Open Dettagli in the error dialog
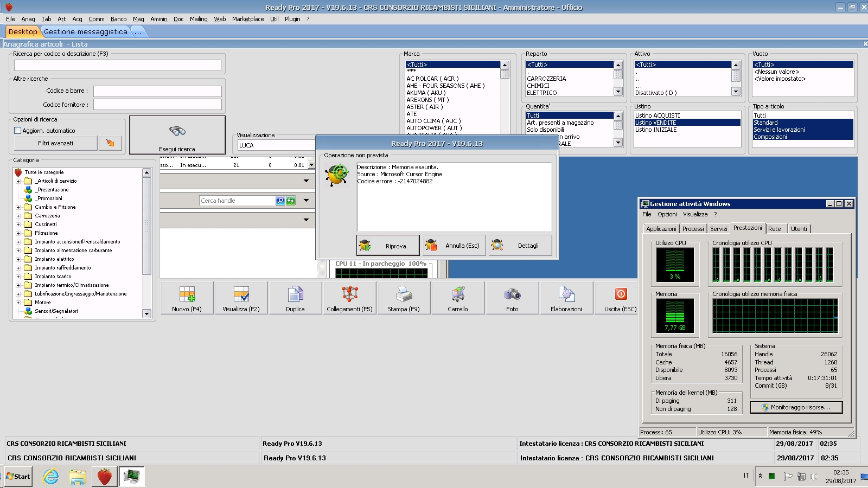Screen dimensions: 868x488 520,246
